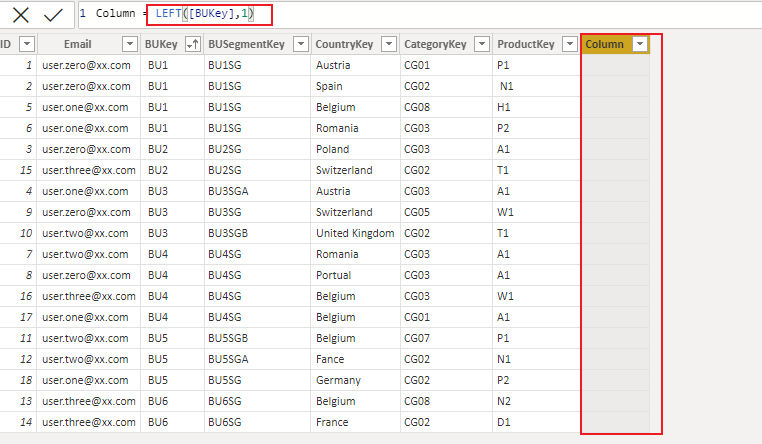The image size is (762, 444).
Task: Open the CategoryKey column filter dropdown
Action: (482, 44)
